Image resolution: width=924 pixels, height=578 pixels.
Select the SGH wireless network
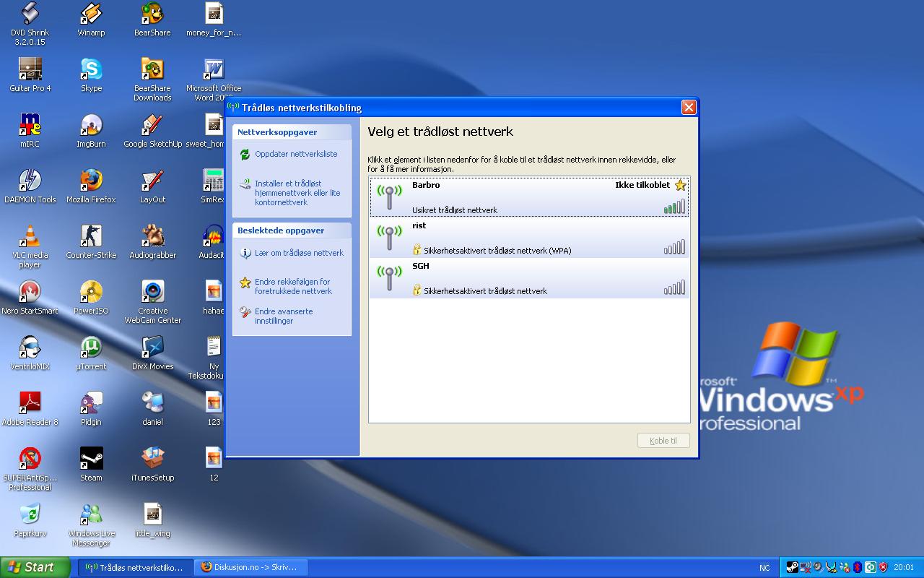pos(529,278)
